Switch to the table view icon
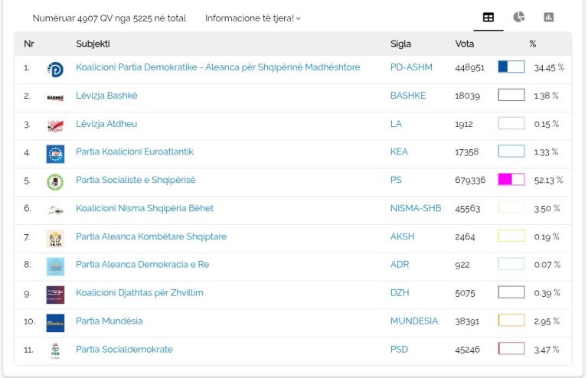This screenshot has width=588, height=378. pyautogui.click(x=488, y=18)
